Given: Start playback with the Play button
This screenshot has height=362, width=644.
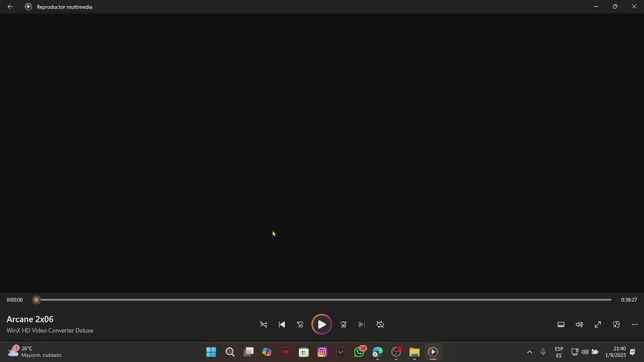Looking at the screenshot, I should pos(321,325).
